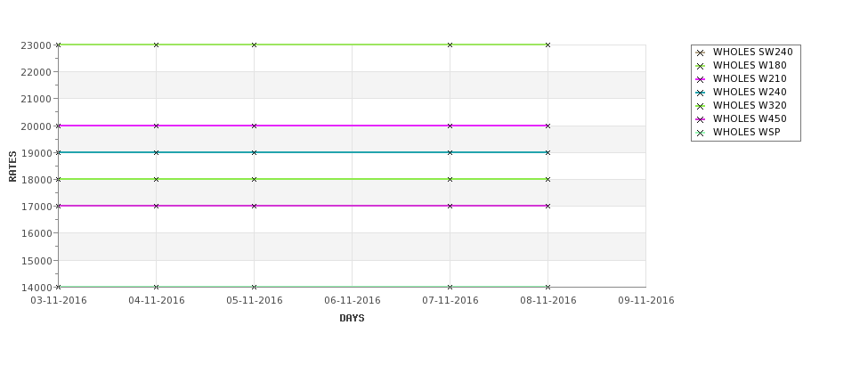Image resolution: width=868 pixels, height=382 pixels.
Task: Select the WHOLES W450 legend label
Action: (750, 118)
